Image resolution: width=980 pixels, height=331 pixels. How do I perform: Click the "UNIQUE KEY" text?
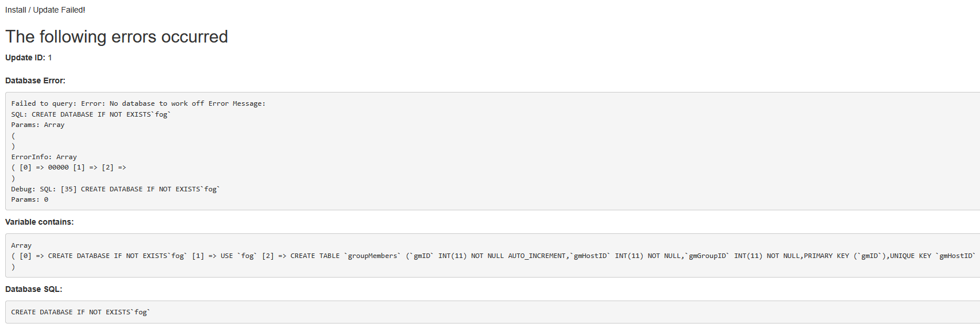tap(910, 256)
